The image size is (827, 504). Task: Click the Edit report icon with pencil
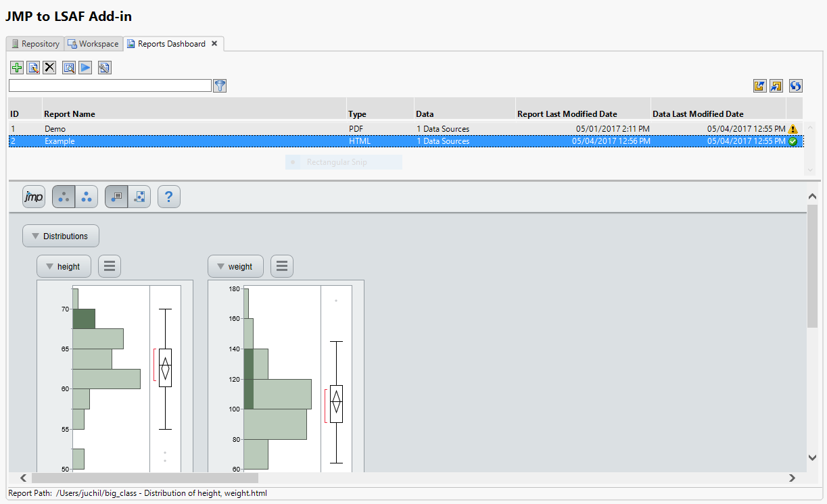pos(32,67)
